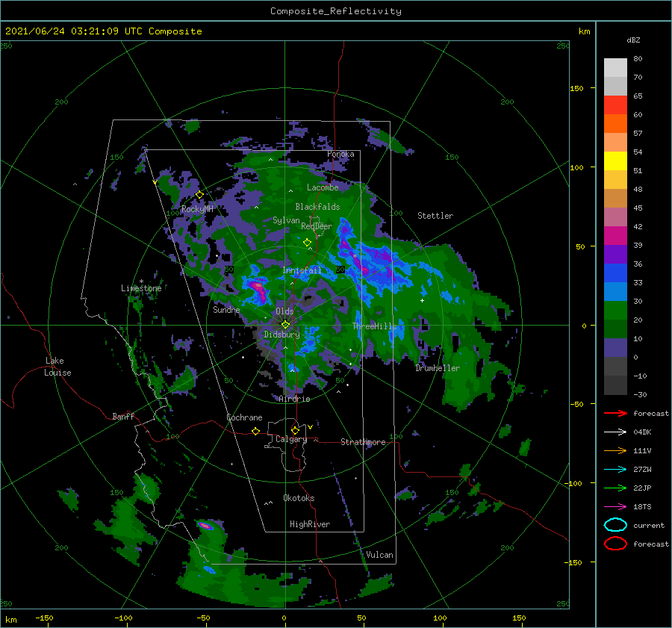This screenshot has height=628, width=672.
Task: Click the 80 value in dBZ legend
Action: click(638, 59)
